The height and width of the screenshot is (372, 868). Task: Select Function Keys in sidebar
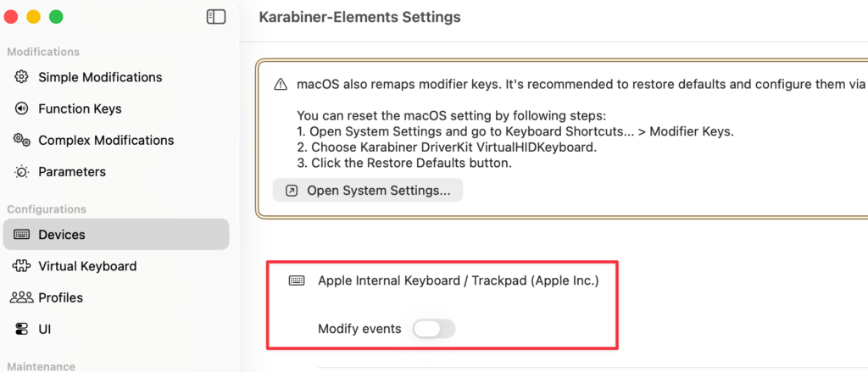[80, 108]
